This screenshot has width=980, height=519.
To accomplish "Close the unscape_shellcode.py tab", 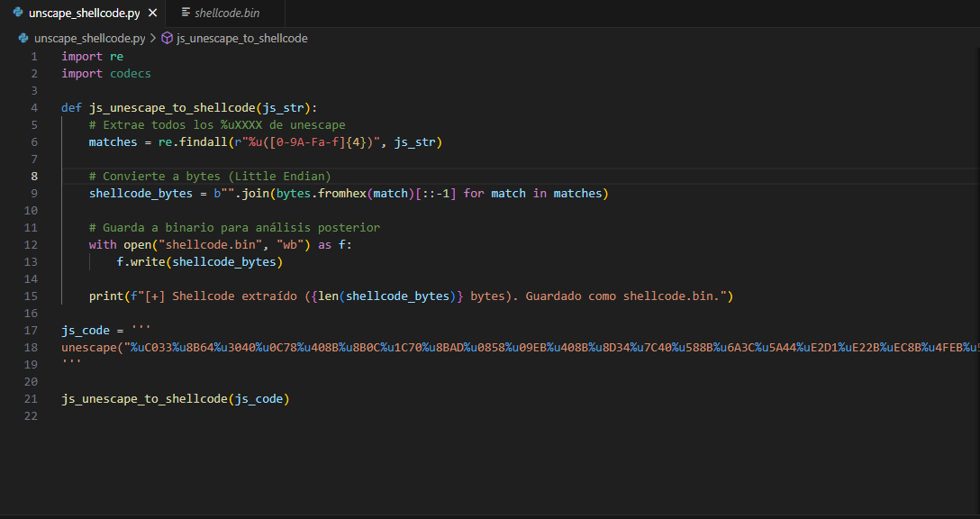I will pyautogui.click(x=152, y=14).
